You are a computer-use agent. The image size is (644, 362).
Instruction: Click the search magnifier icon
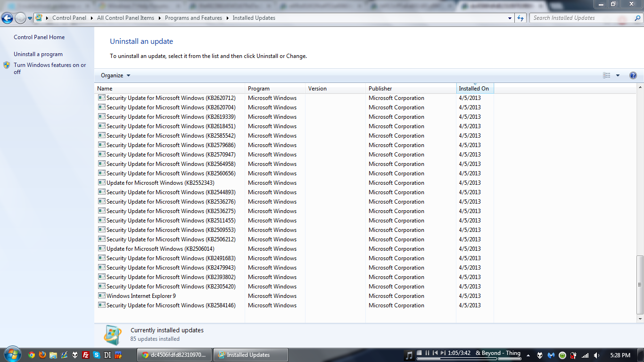click(x=636, y=18)
